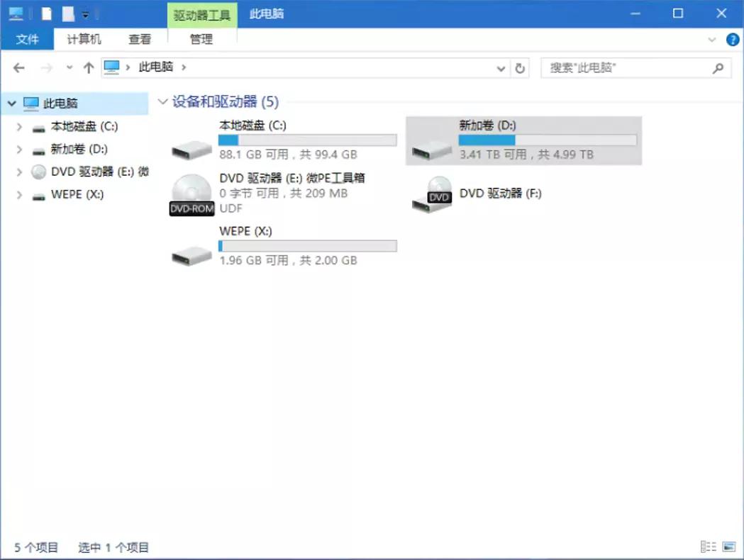Switch to large icons view via status bar

click(728, 547)
